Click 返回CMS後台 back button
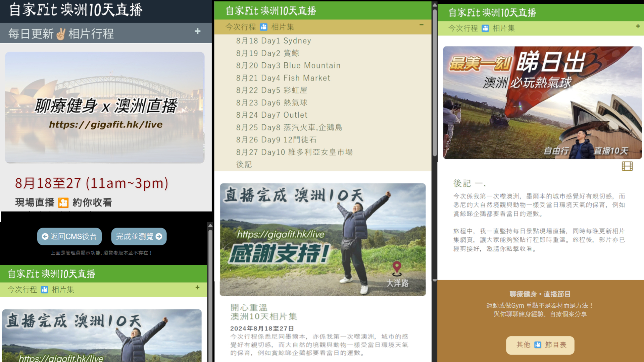This screenshot has width=644, height=362. pyautogui.click(x=69, y=237)
